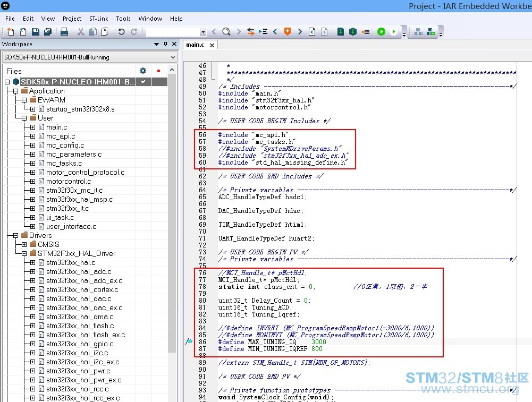Navigate backward in the editor history
This screenshot has height=402, width=532.
[x=312, y=32]
